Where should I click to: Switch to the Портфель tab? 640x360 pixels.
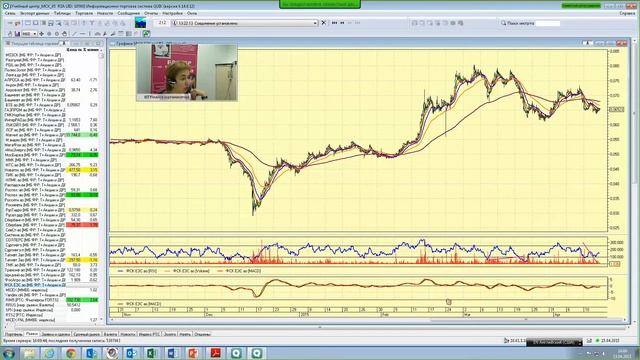tap(13, 334)
